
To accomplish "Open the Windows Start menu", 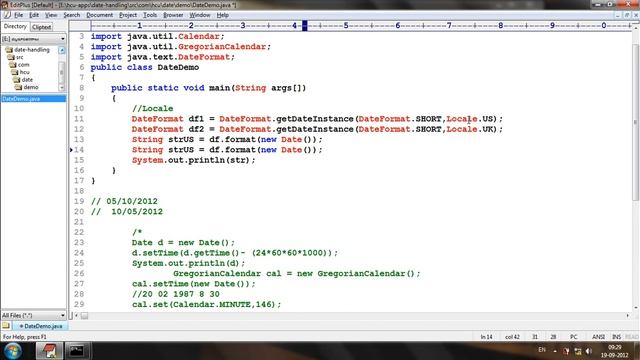I will 13,351.
